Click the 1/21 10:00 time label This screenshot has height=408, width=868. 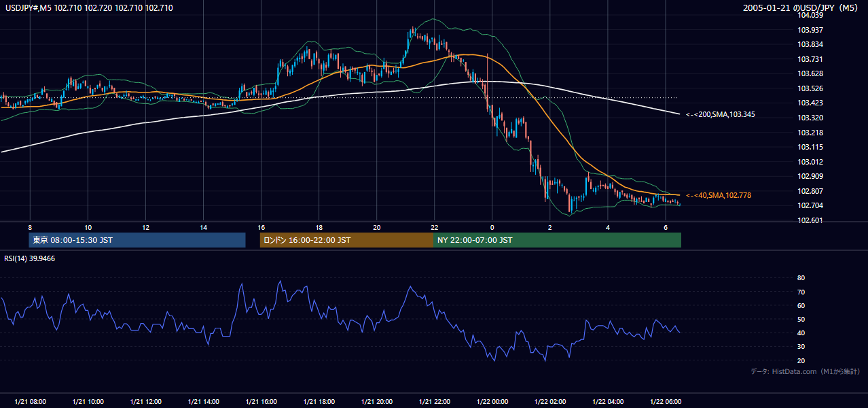coord(88,401)
